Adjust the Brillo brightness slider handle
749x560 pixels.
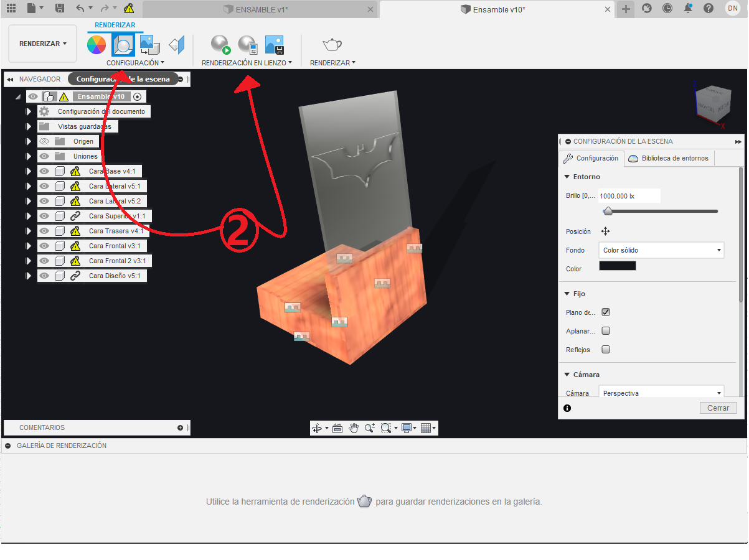click(608, 212)
